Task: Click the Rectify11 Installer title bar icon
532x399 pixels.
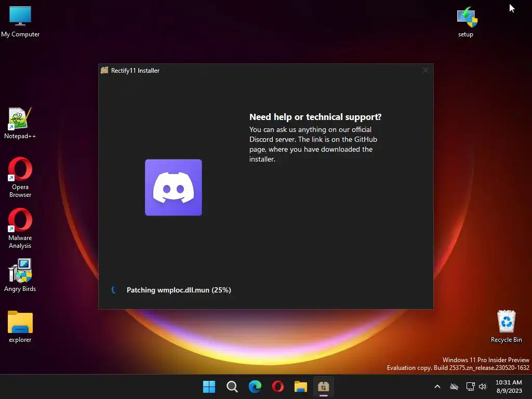Action: tap(104, 70)
